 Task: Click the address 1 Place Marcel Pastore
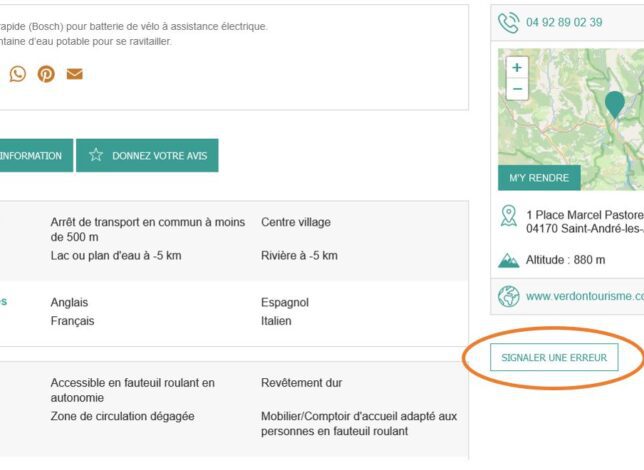click(x=584, y=215)
